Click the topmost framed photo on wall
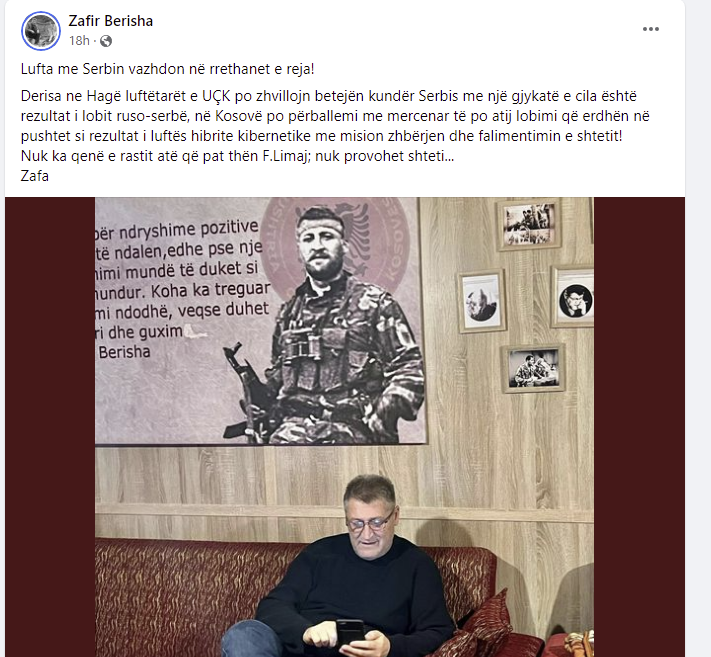The width and height of the screenshot is (711, 657). [528, 224]
